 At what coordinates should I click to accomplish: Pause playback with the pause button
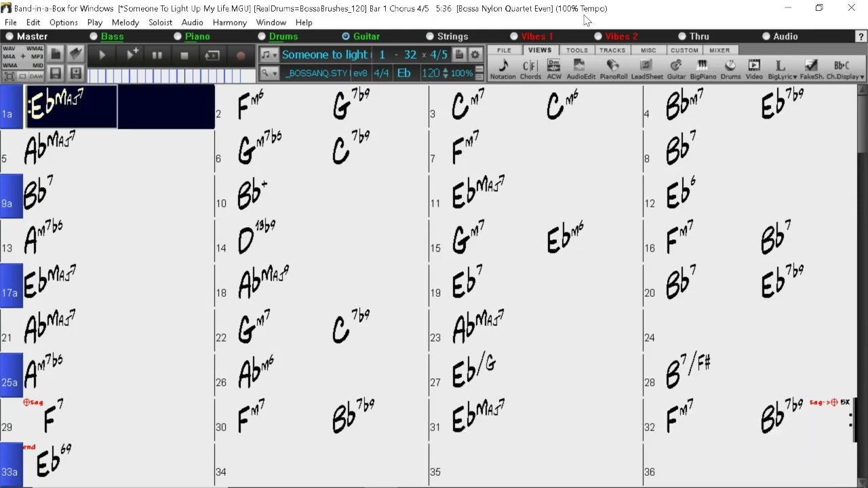[157, 56]
